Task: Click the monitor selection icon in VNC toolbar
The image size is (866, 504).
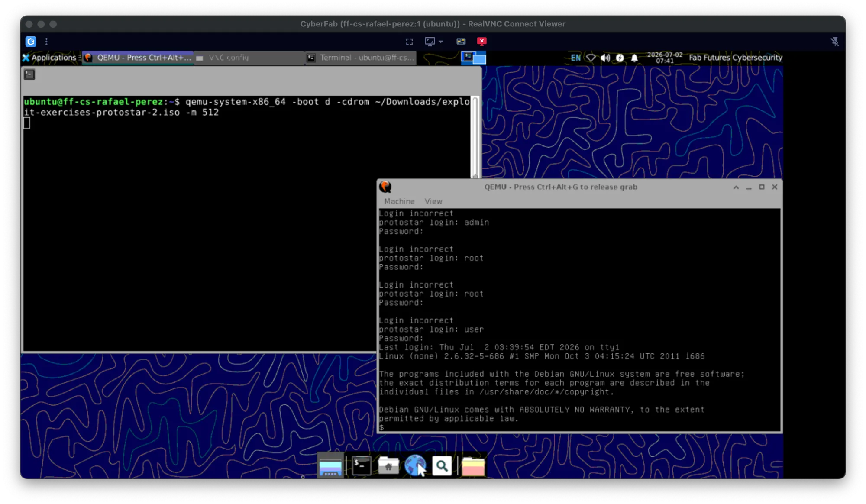Action: tap(430, 42)
